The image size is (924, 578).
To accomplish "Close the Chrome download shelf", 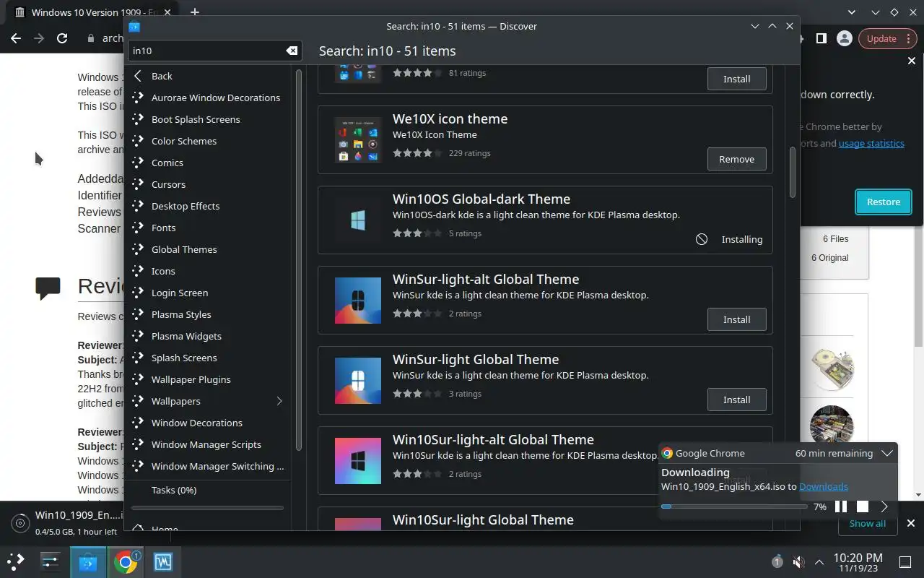I will [x=911, y=523].
